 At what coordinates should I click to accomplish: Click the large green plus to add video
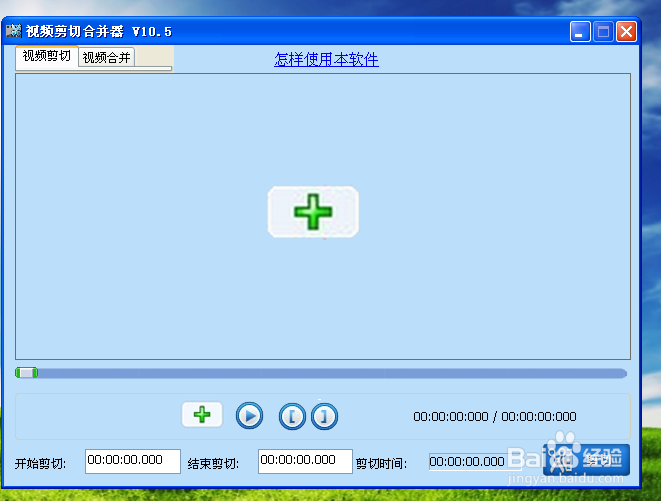pyautogui.click(x=313, y=212)
